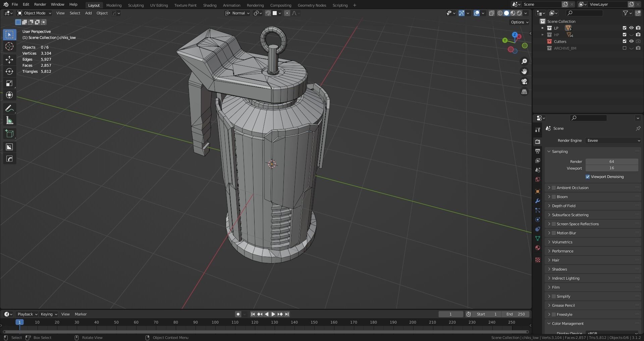Viewport: 644px width, 341px height.
Task: Expand the LP collection
Action: (542, 28)
